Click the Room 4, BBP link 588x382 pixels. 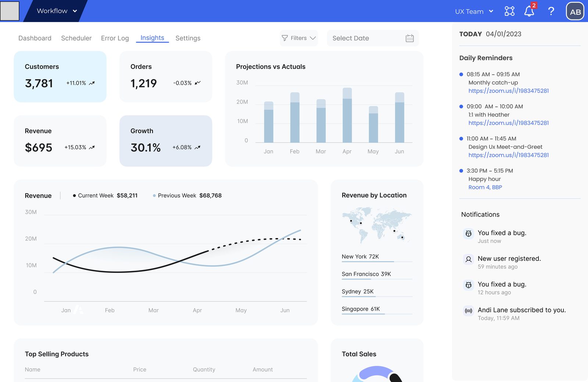click(x=485, y=187)
